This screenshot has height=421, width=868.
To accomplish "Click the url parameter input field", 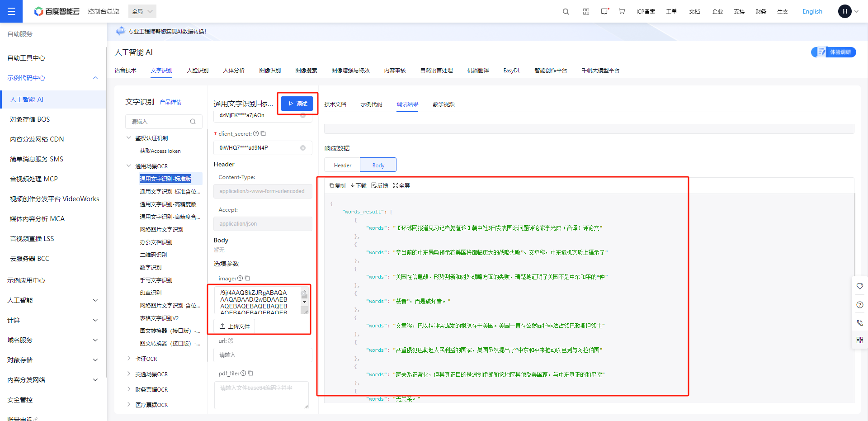I will tap(263, 355).
